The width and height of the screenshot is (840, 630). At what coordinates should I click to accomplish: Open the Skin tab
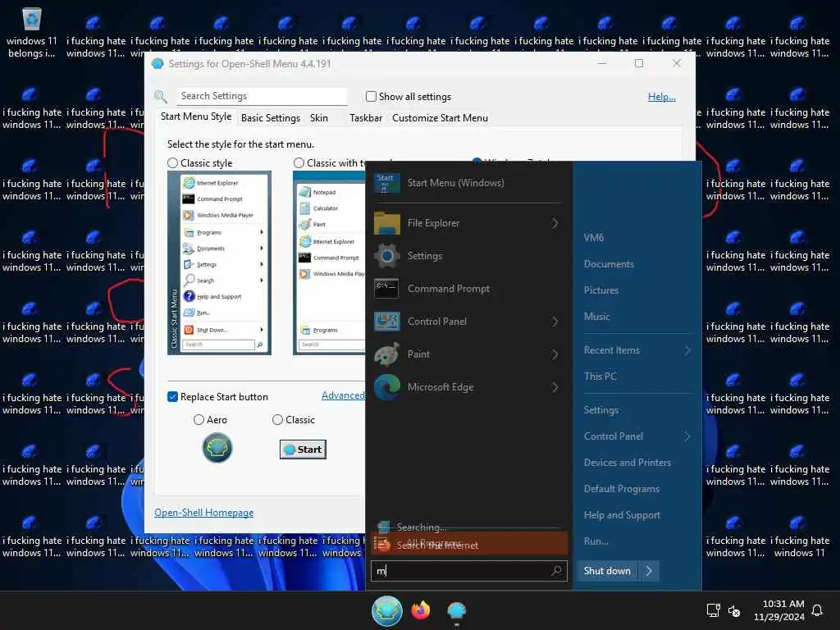(x=319, y=118)
